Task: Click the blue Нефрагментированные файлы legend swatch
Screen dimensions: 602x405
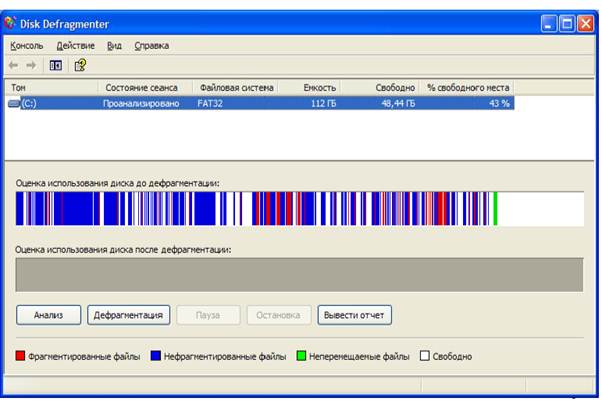Action: pyautogui.click(x=155, y=356)
